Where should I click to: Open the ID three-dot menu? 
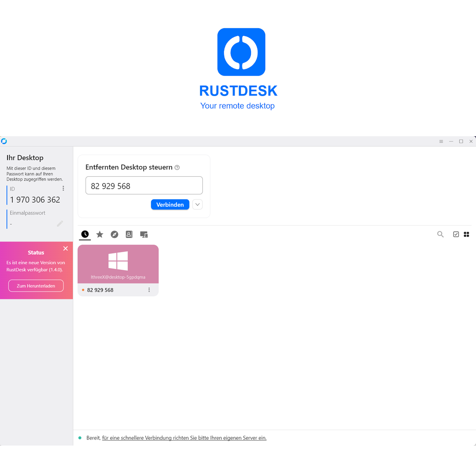tap(63, 188)
